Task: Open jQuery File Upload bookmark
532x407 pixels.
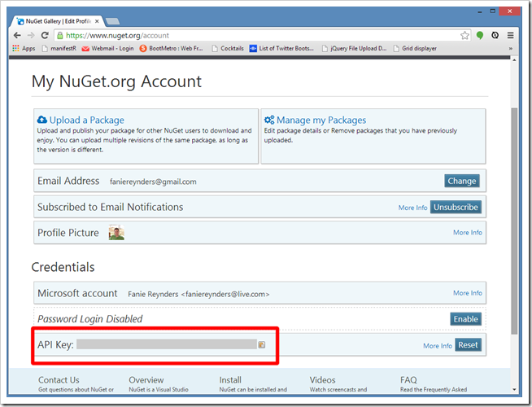Action: tap(354, 48)
